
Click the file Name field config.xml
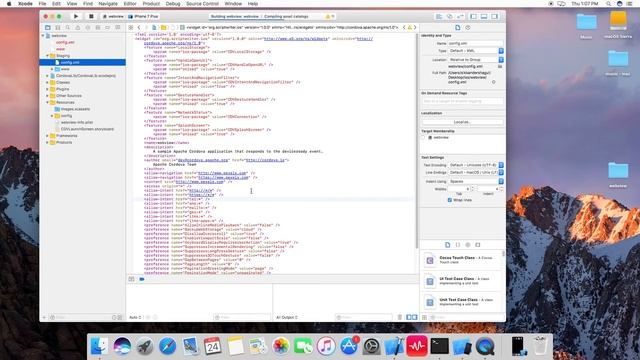click(x=476, y=43)
